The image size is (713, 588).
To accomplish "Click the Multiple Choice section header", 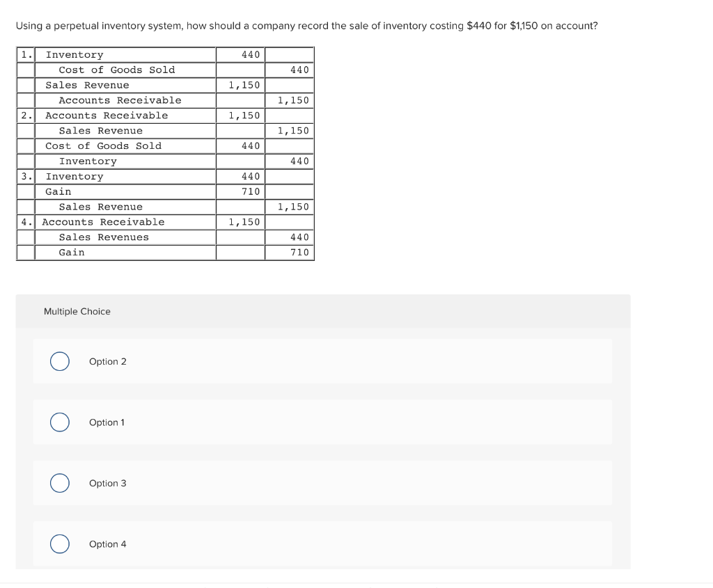I will tap(77, 311).
